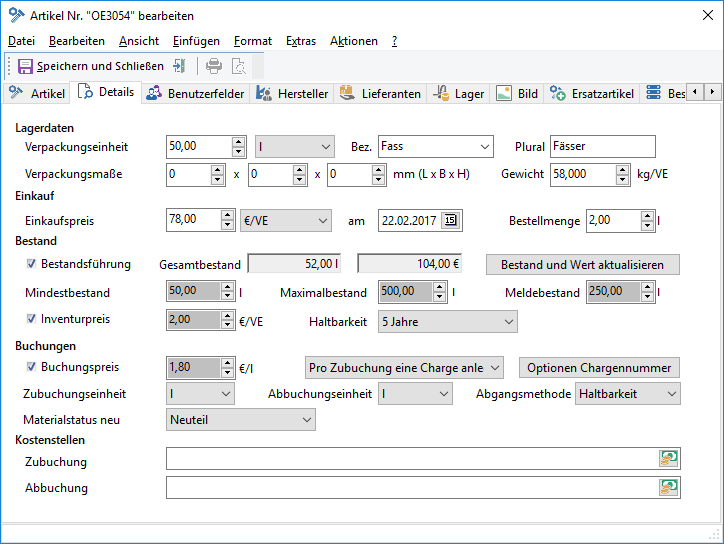Click cost center picker icon for Zubuchung
The width and height of the screenshot is (724, 544).
[668, 459]
